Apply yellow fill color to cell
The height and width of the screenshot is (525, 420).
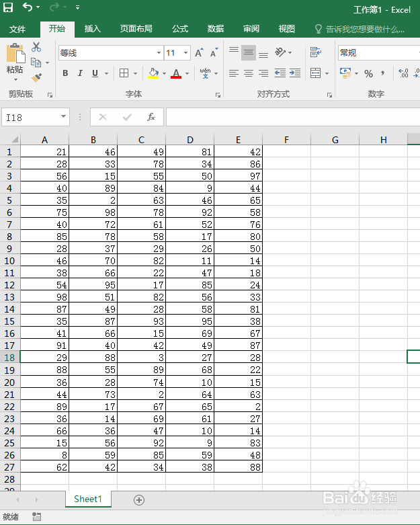coord(153,73)
